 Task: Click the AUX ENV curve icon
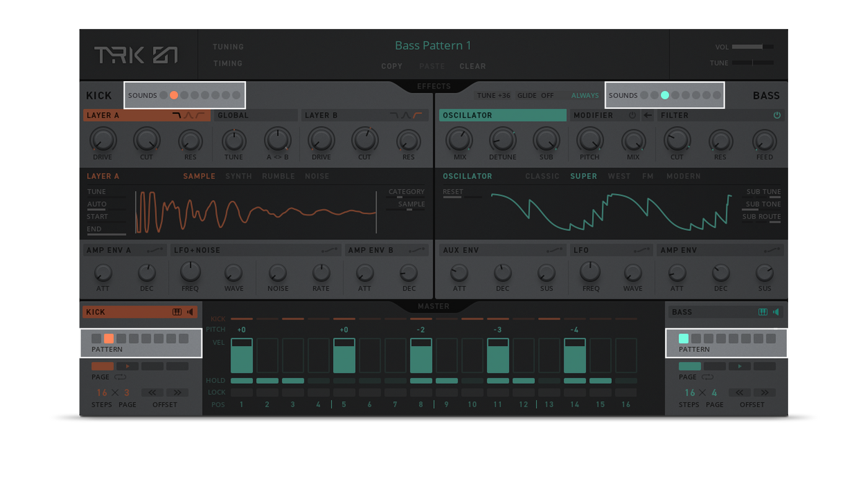pos(555,250)
